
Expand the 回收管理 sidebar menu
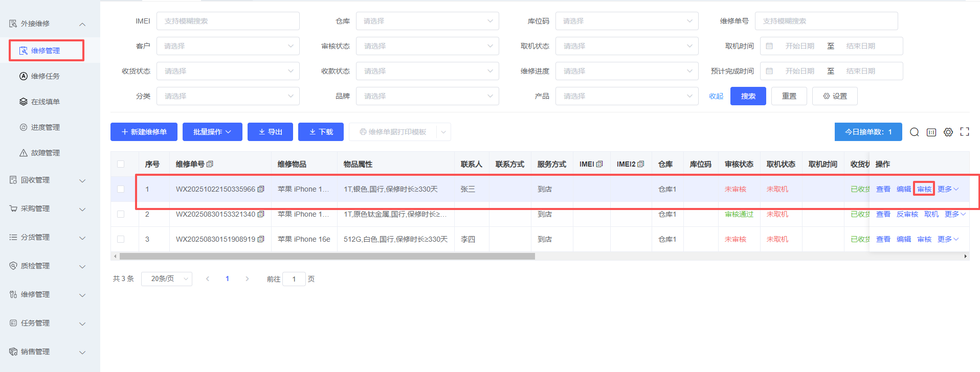point(46,180)
